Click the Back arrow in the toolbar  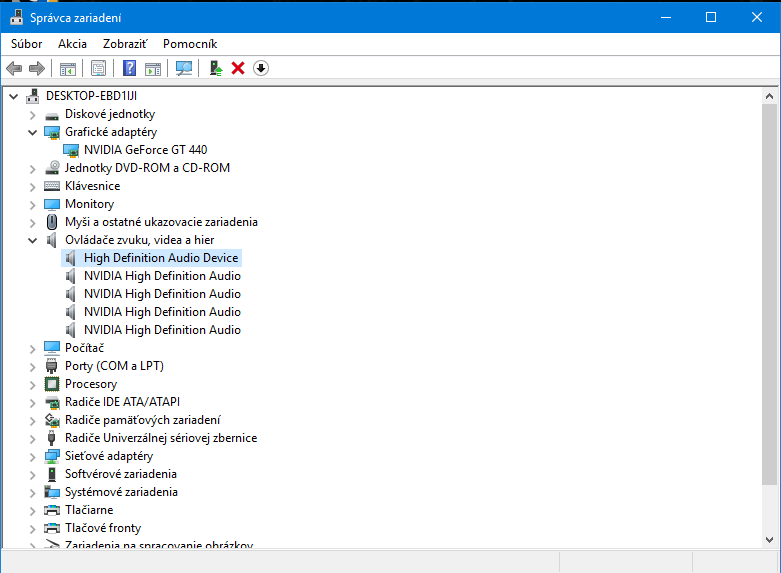(x=14, y=68)
